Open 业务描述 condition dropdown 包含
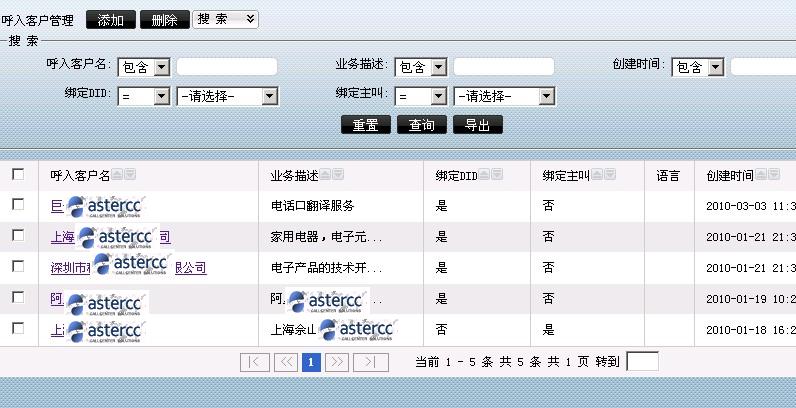Screen dimensions: 796x408 point(421,67)
